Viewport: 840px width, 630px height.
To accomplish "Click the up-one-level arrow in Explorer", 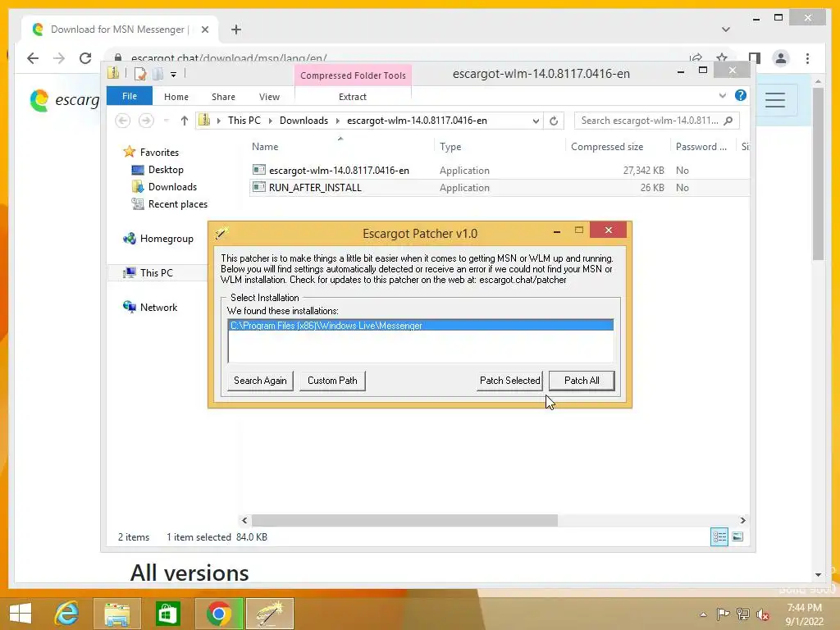I will (x=185, y=121).
